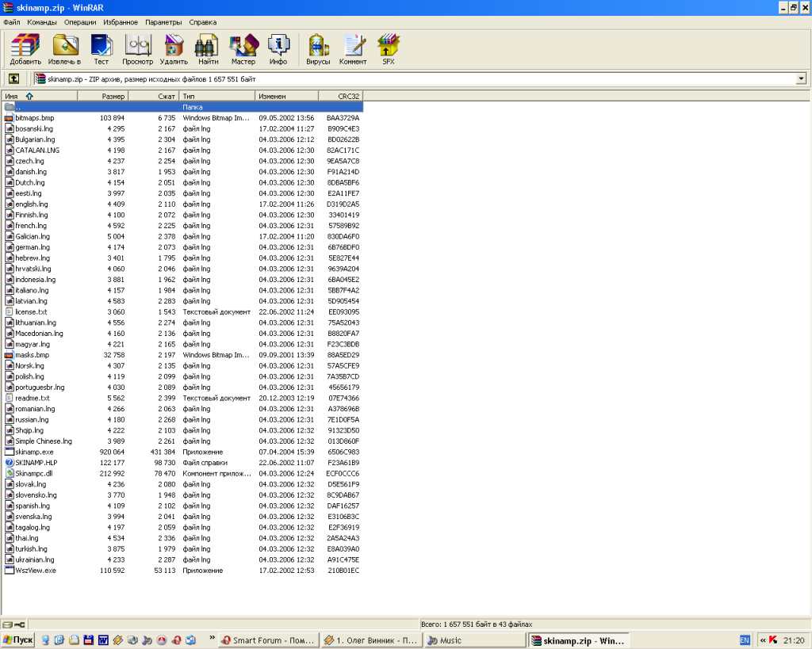
Task: Click the SKINAMP.HLP help file icon
Action: (9, 463)
